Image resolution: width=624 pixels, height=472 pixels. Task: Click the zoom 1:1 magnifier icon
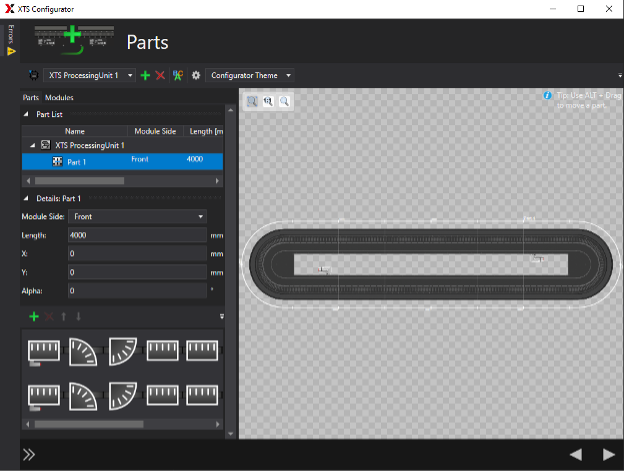(x=268, y=101)
